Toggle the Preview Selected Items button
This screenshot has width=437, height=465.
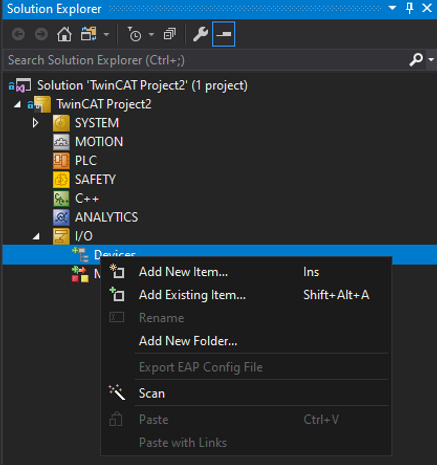point(223,34)
